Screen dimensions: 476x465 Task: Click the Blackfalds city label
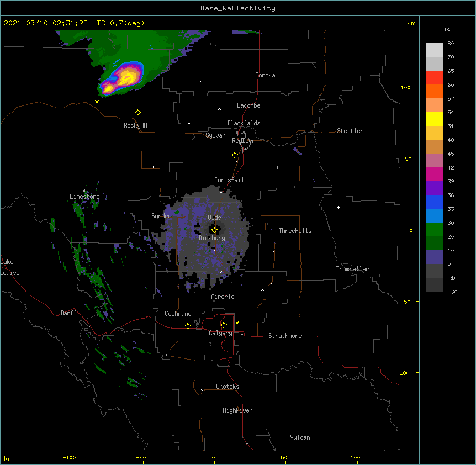coord(244,123)
